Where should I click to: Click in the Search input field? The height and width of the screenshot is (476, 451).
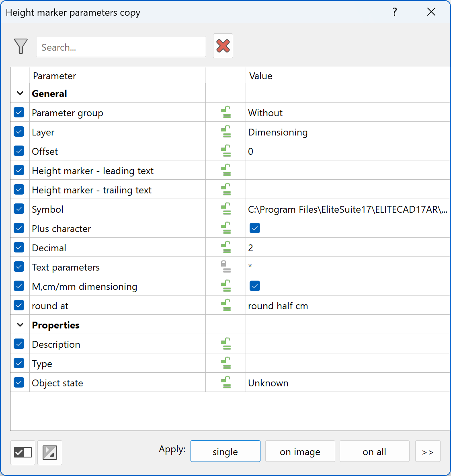tap(121, 47)
